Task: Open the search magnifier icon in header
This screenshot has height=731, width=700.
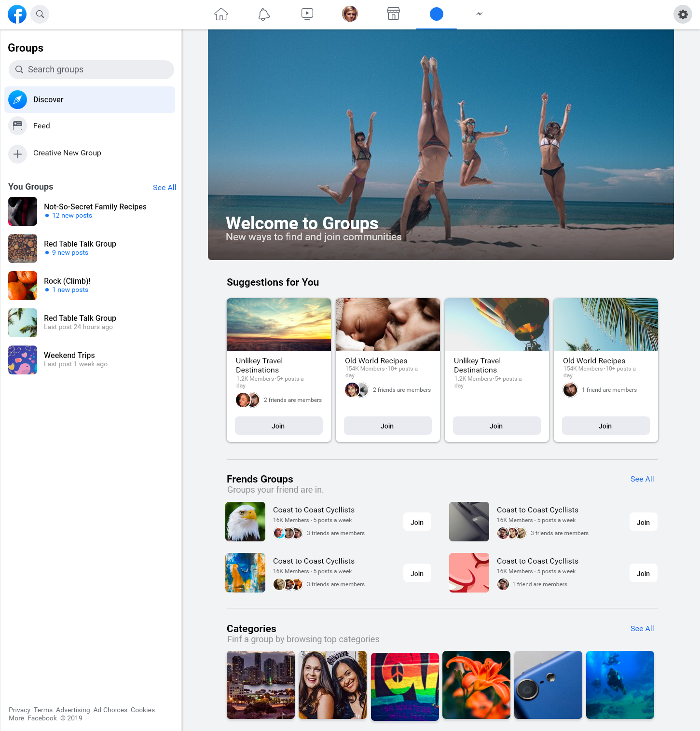Action: pyautogui.click(x=40, y=14)
